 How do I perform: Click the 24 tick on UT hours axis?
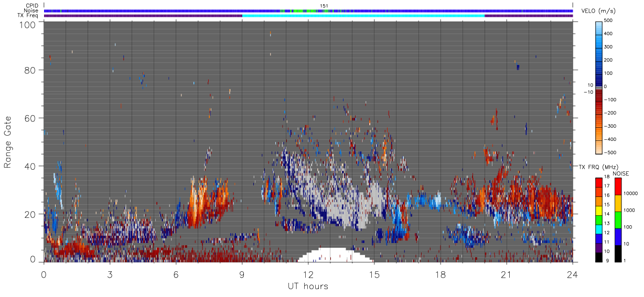point(573,274)
